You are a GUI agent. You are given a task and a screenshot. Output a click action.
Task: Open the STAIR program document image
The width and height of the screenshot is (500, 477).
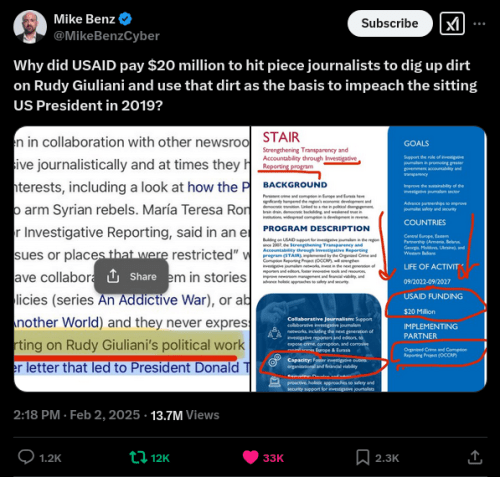(x=369, y=259)
